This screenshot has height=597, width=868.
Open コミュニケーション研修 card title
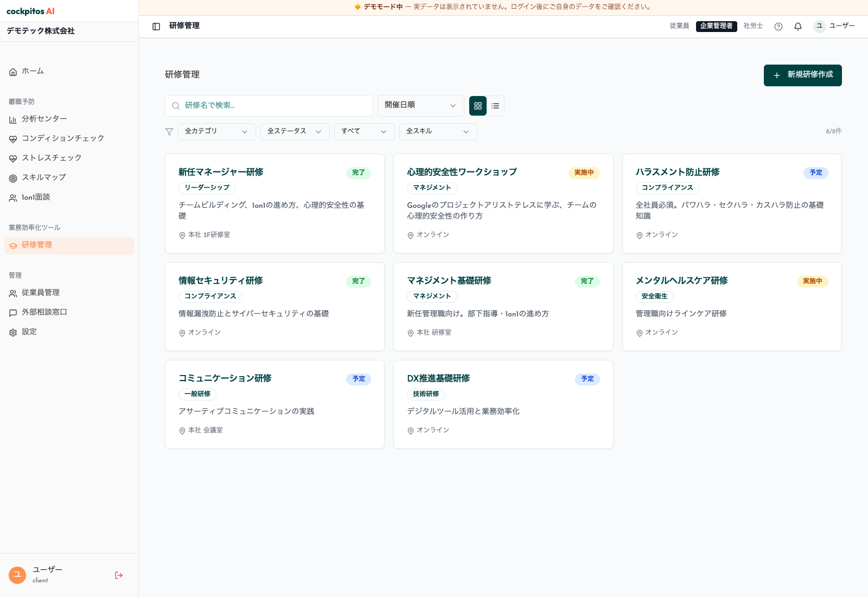tap(225, 378)
